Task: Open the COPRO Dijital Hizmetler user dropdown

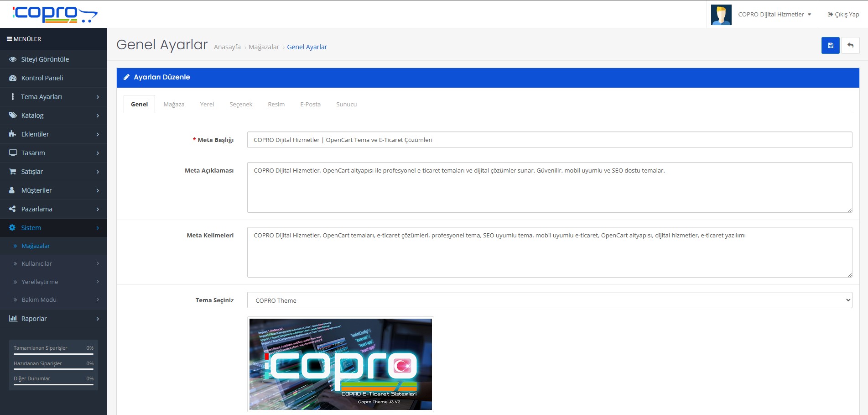Action: coord(774,15)
